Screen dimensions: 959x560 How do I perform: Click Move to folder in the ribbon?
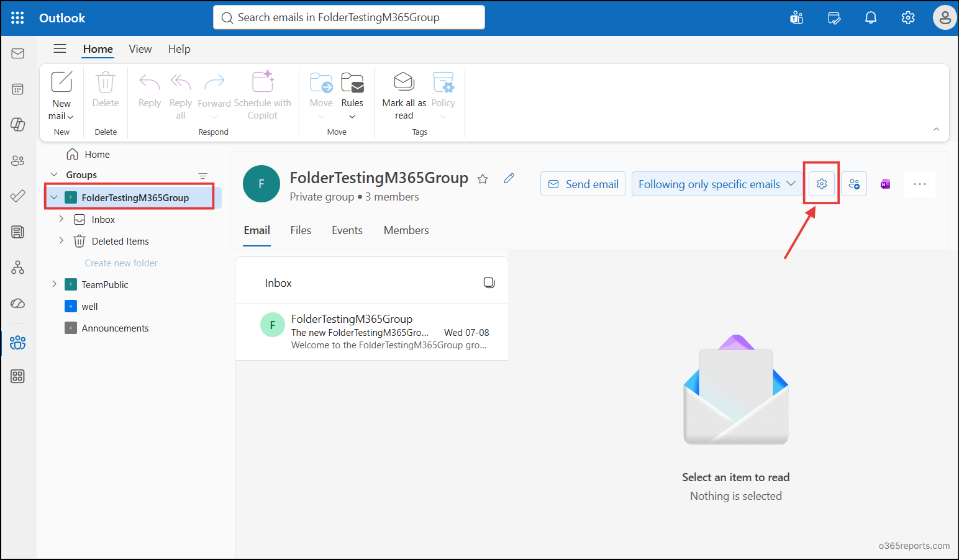pyautogui.click(x=321, y=96)
